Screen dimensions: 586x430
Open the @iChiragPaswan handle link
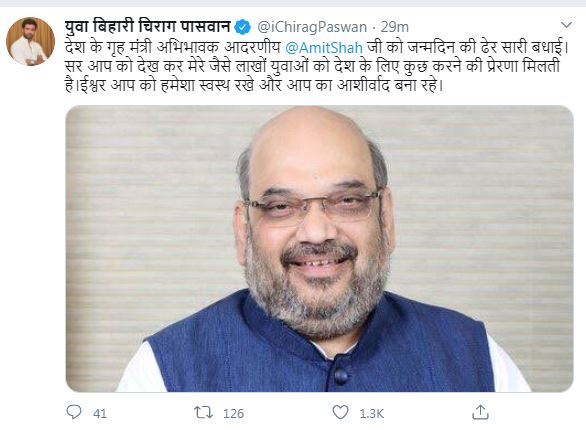coord(312,27)
